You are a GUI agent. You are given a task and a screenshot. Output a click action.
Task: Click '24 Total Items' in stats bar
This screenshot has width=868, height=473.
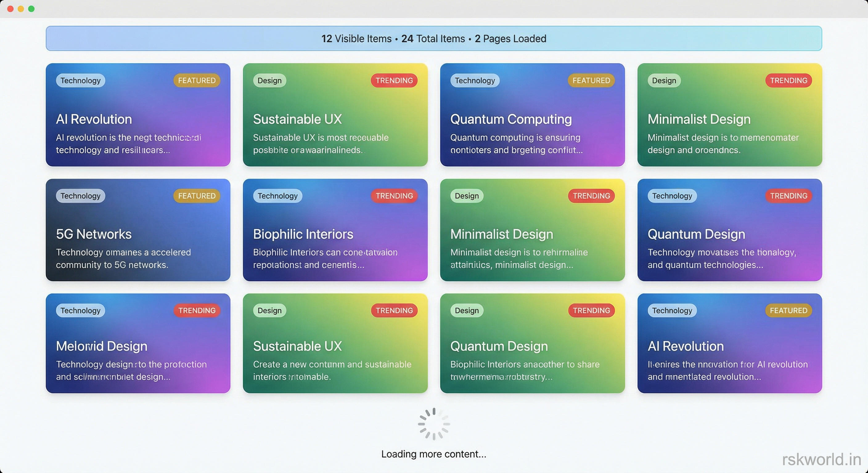click(433, 39)
